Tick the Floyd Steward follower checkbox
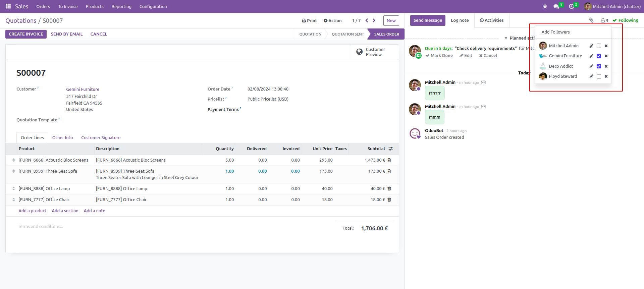The height and width of the screenshot is (289, 644). [599, 76]
